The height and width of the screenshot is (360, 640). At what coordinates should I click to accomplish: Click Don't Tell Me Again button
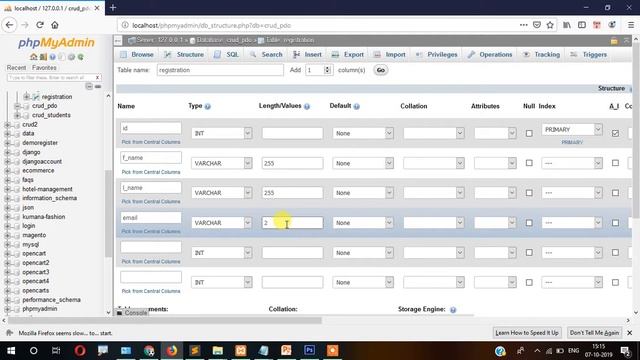pos(595,333)
